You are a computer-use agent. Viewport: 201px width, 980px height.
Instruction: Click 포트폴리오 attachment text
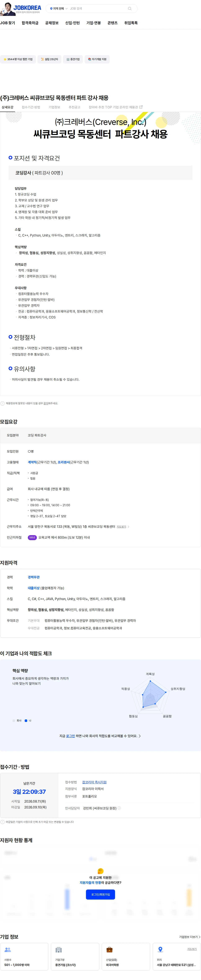(90, 796)
